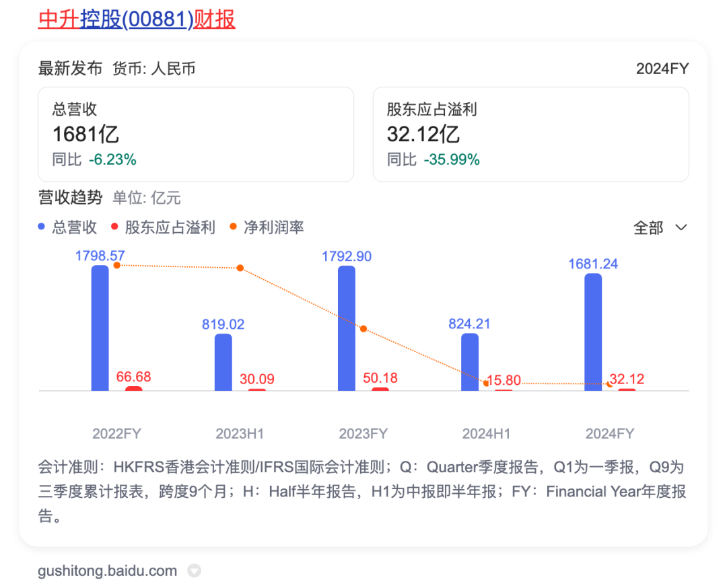Click the 2024FY x-axis label

(610, 434)
